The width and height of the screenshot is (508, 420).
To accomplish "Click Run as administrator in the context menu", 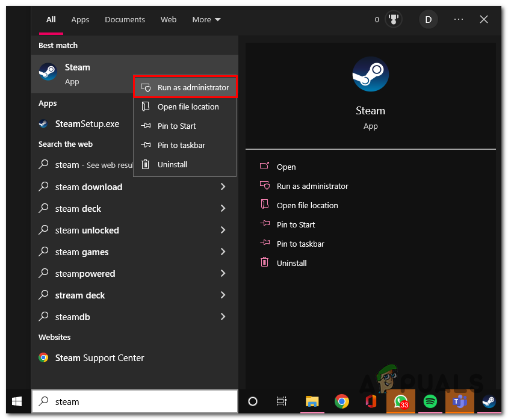I will (x=185, y=86).
